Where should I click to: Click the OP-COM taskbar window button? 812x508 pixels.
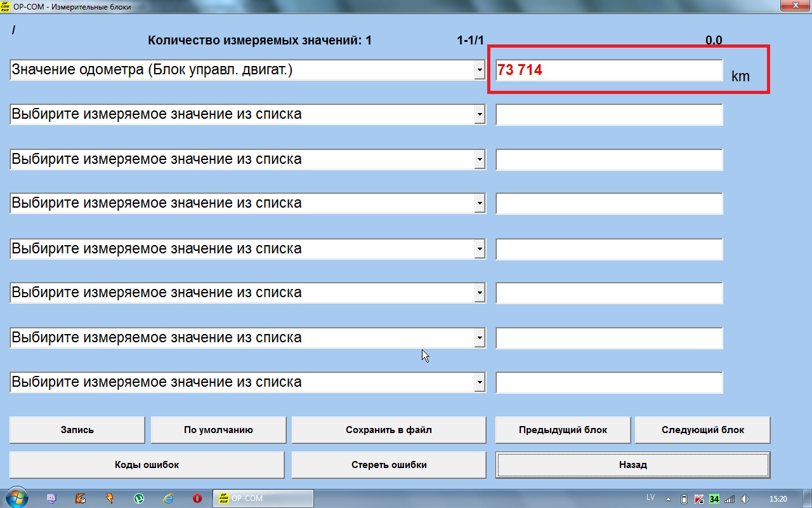[x=263, y=498]
